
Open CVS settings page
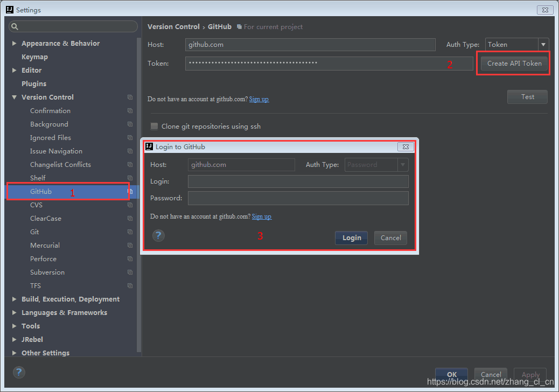37,205
